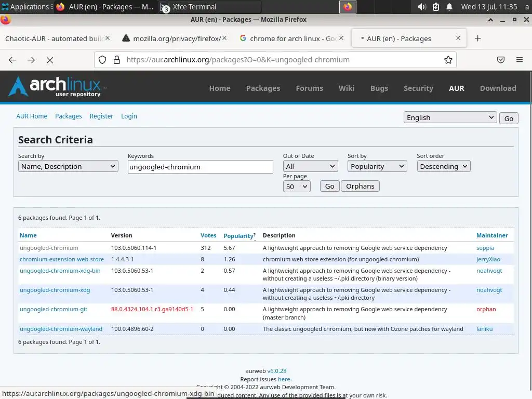Go forward using the browser forward arrow
Viewport: 532px width, 399px height.
31,60
